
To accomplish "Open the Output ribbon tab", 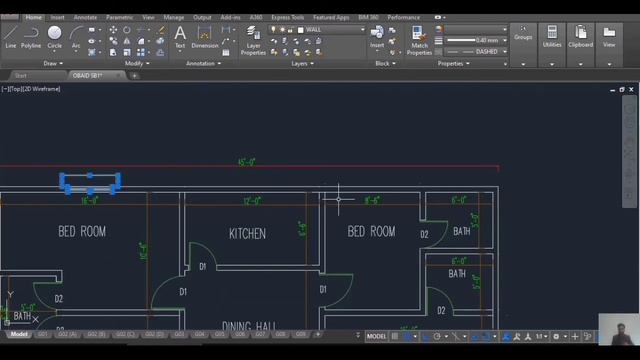I will (x=202, y=18).
